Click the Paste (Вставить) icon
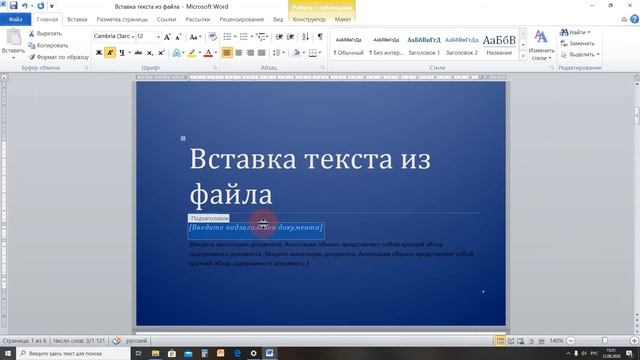 pyautogui.click(x=13, y=37)
